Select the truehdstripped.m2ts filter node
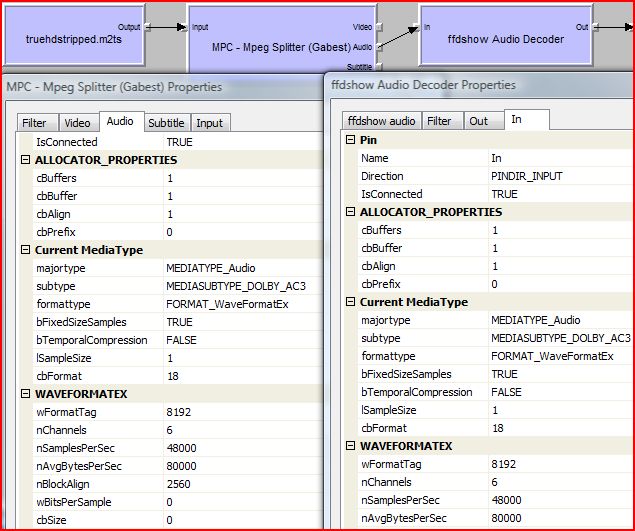 [x=74, y=35]
